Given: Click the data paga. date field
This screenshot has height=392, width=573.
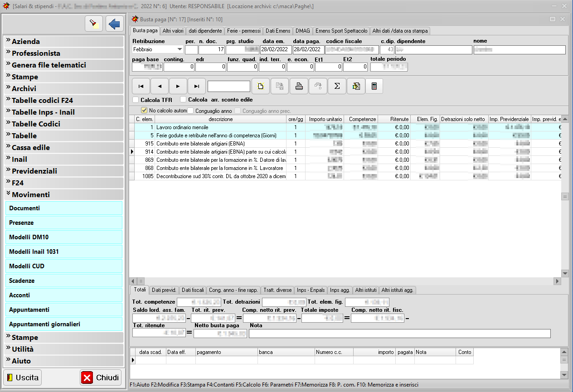Looking at the screenshot, I should (x=308, y=49).
